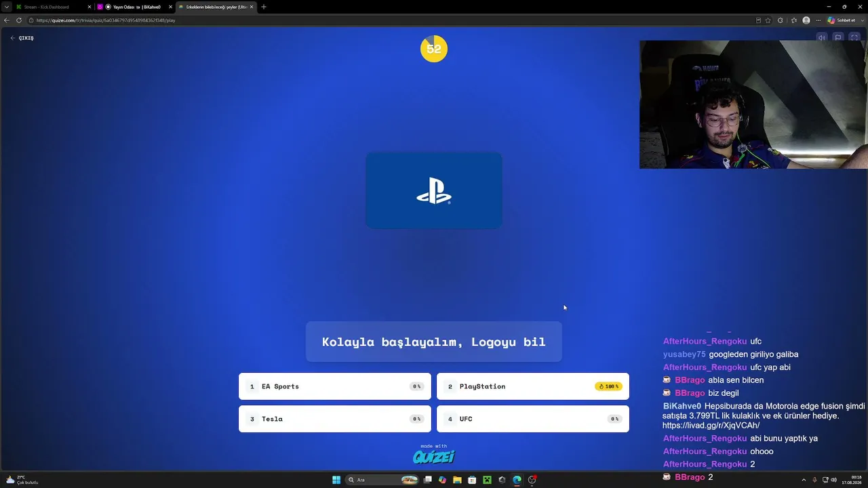Click the Sohbet et Copilot button
The height and width of the screenshot is (488, 868).
(842, 20)
